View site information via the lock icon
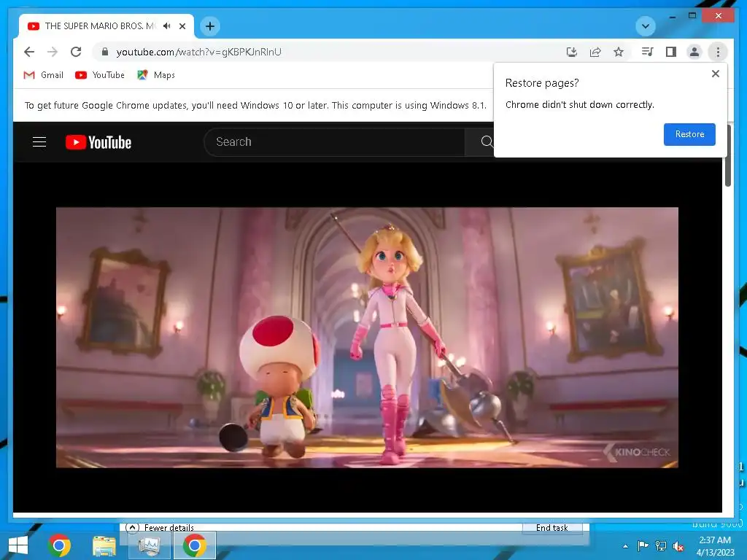 [x=105, y=52]
